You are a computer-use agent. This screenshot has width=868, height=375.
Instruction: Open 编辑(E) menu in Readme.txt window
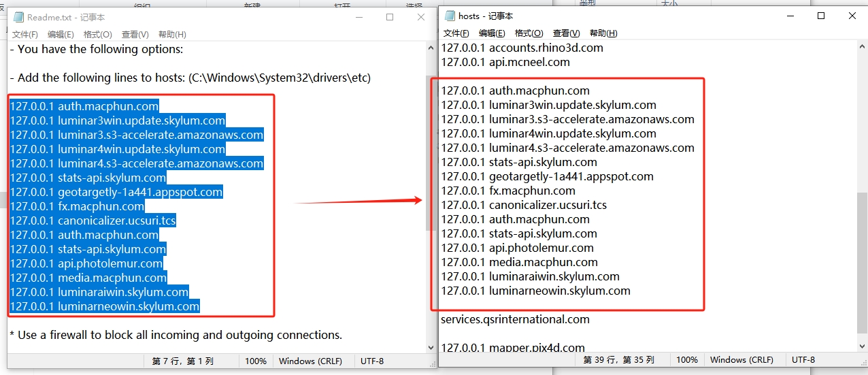[x=61, y=35]
